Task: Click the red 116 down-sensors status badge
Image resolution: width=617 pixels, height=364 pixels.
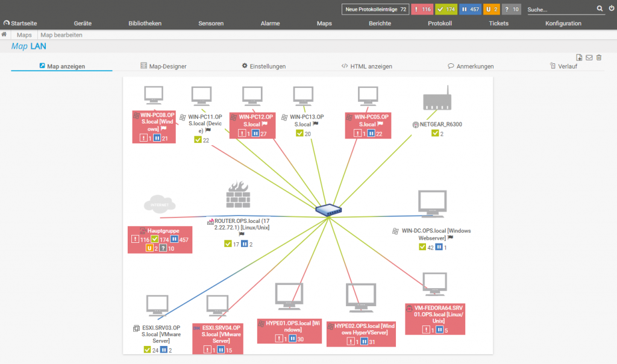Action: point(422,10)
